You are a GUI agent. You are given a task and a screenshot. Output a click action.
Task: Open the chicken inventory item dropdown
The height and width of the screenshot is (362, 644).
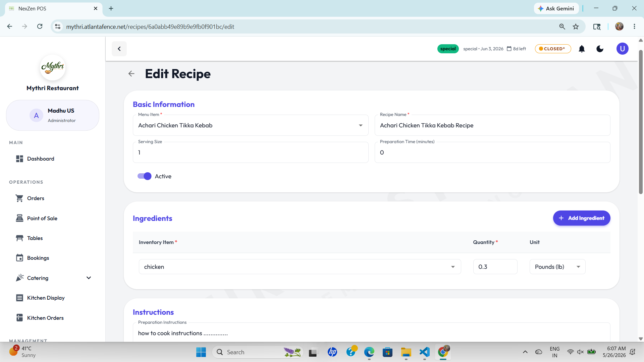300,267
